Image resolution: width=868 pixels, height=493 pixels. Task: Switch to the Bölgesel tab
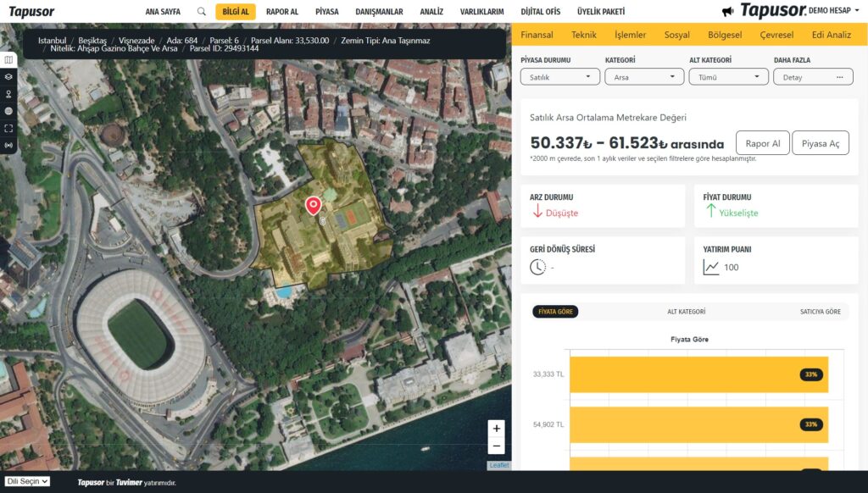point(725,35)
